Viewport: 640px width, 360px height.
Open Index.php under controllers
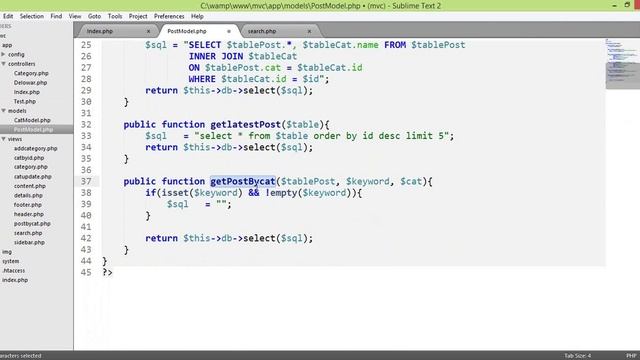(27, 92)
